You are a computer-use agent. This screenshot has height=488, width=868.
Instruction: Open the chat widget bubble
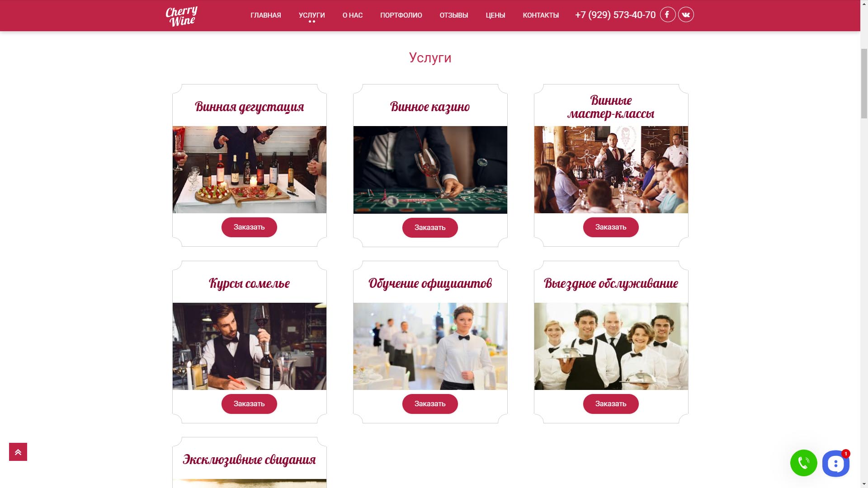pyautogui.click(x=835, y=463)
